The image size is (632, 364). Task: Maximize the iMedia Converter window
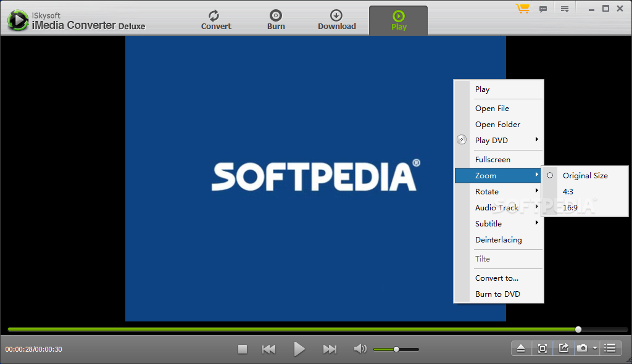[x=605, y=9]
